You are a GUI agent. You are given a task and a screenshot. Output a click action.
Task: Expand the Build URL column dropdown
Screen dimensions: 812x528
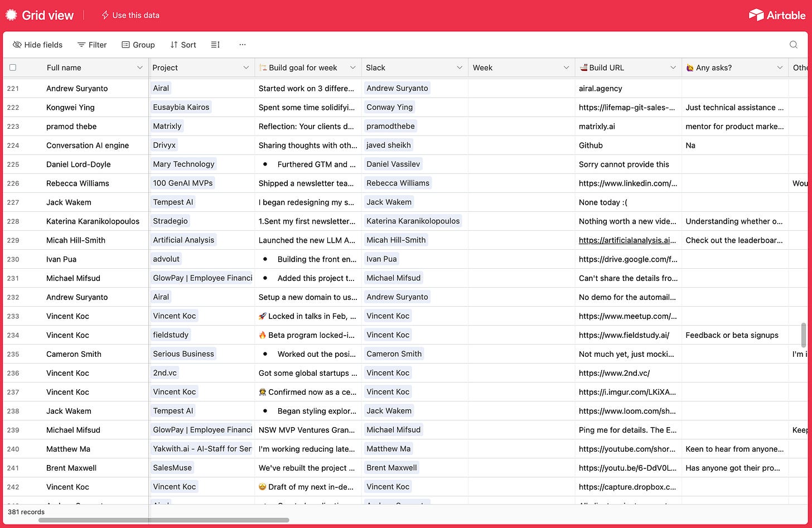tap(673, 67)
